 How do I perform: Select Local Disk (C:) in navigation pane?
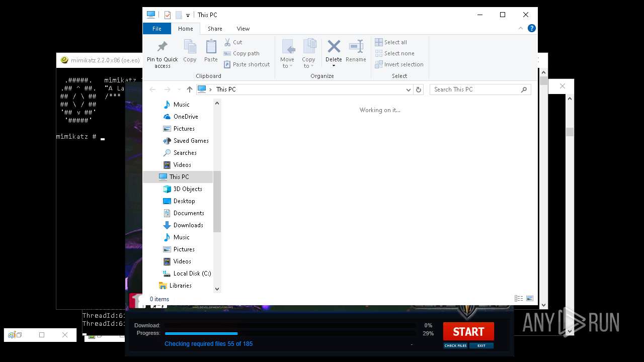(187, 274)
